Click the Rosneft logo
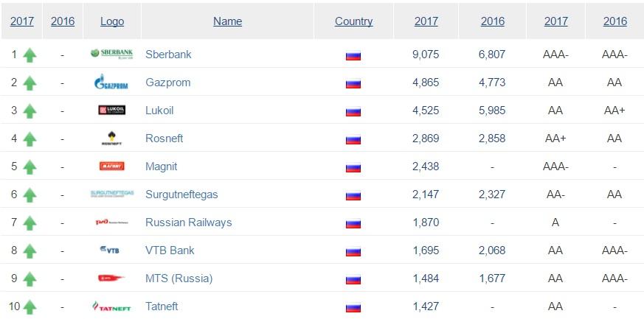 coord(111,138)
